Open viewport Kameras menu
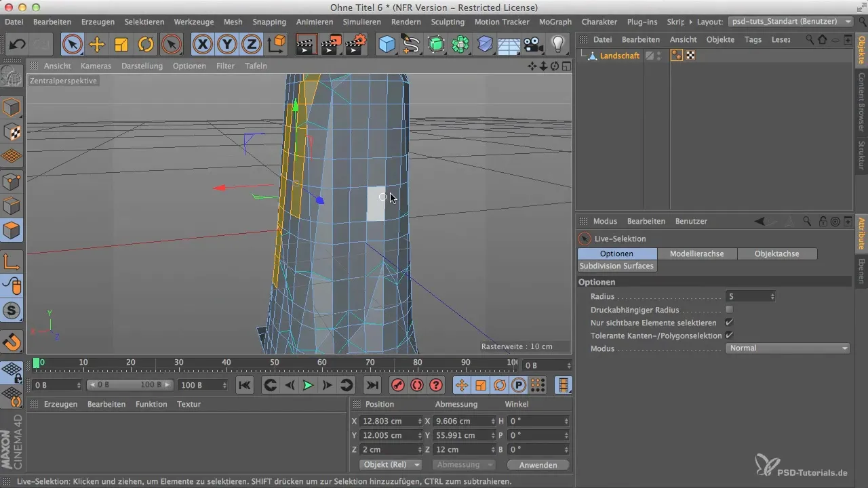 pyautogui.click(x=96, y=66)
